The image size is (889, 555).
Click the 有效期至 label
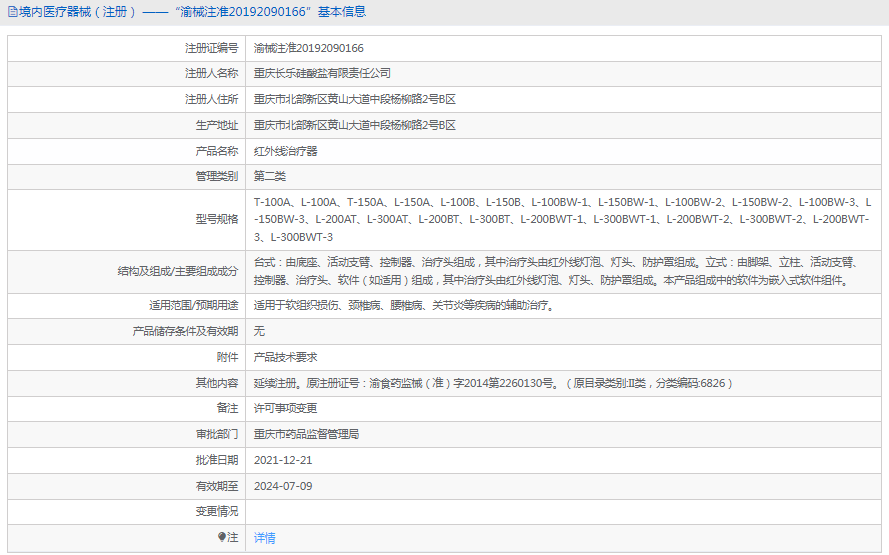tap(217, 486)
